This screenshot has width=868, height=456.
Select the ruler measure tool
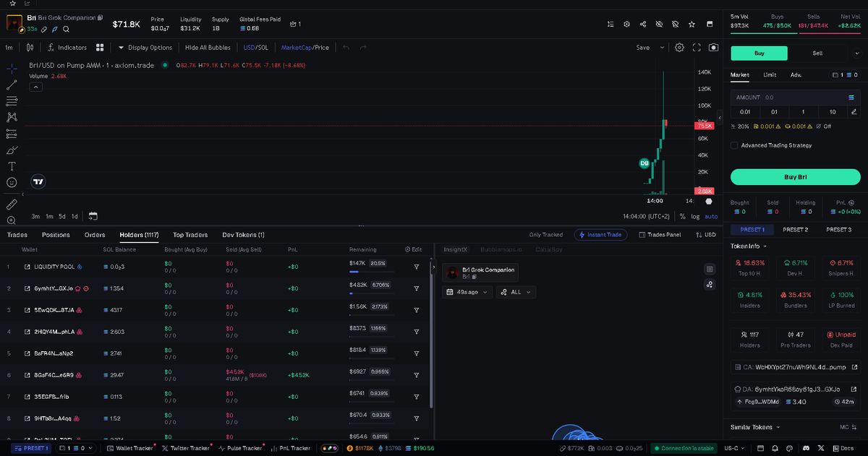coord(12,205)
